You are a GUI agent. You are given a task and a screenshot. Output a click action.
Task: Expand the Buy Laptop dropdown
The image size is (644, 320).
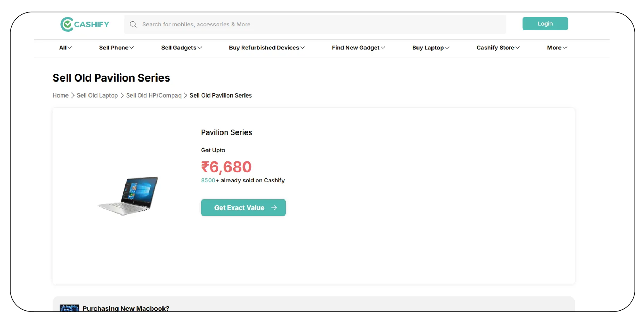(x=430, y=48)
